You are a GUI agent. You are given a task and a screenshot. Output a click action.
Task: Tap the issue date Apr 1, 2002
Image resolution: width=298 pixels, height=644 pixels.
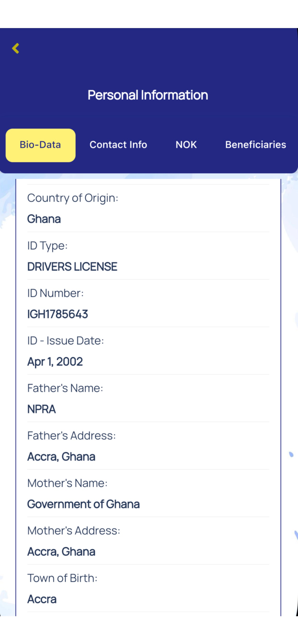coord(55,362)
